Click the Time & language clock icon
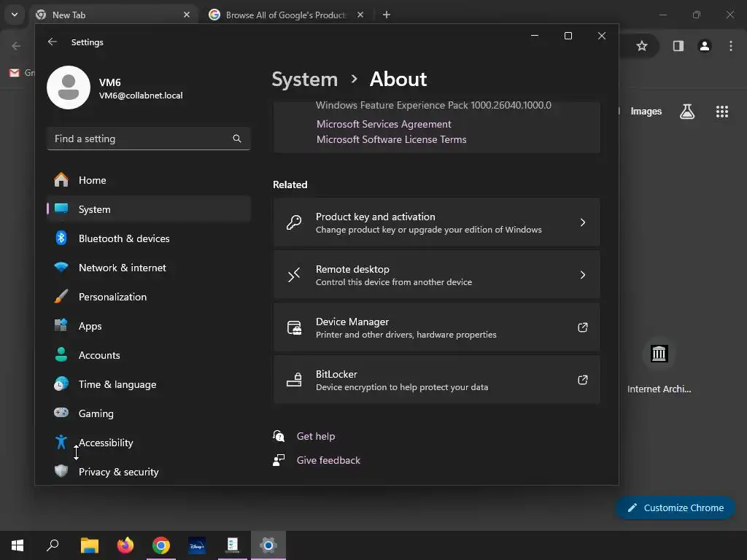Viewport: 747px width, 560px height. pos(61,384)
